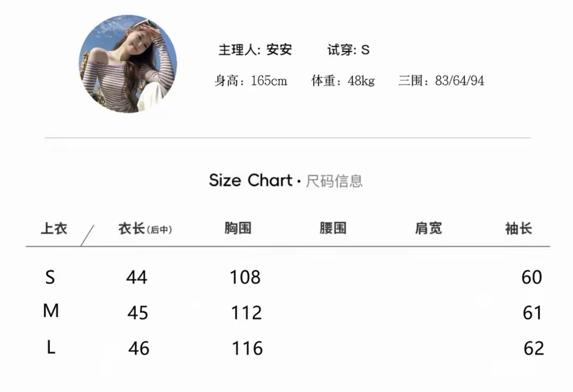Select the 腰围 column header
This screenshot has height=392, width=573.
click(333, 229)
